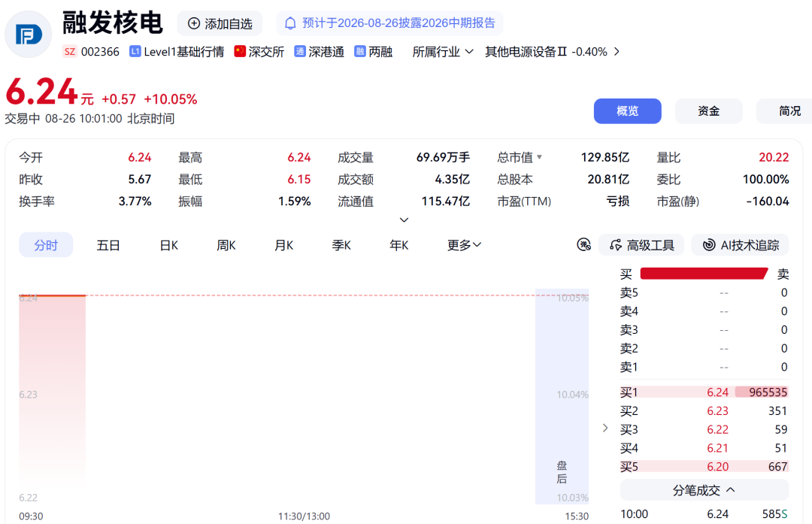The height and width of the screenshot is (524, 812).
Task: Add stock with 添加自选 button
Action: (220, 23)
